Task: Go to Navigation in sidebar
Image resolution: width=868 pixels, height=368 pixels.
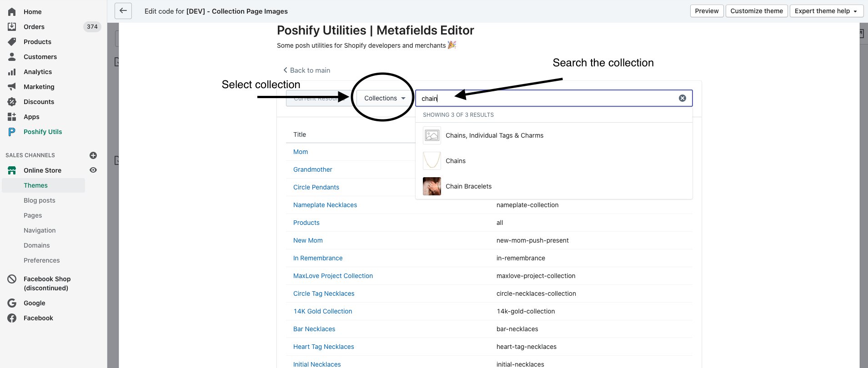Action: (x=40, y=230)
